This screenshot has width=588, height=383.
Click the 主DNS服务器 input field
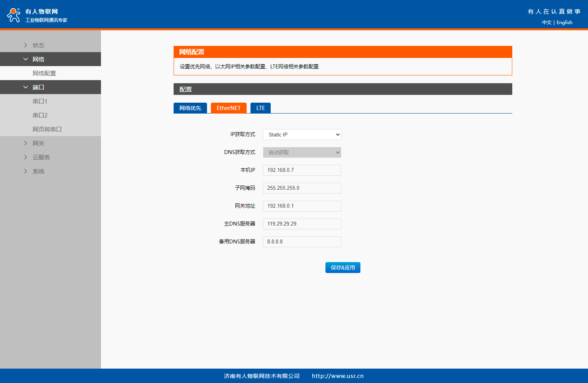tap(302, 224)
